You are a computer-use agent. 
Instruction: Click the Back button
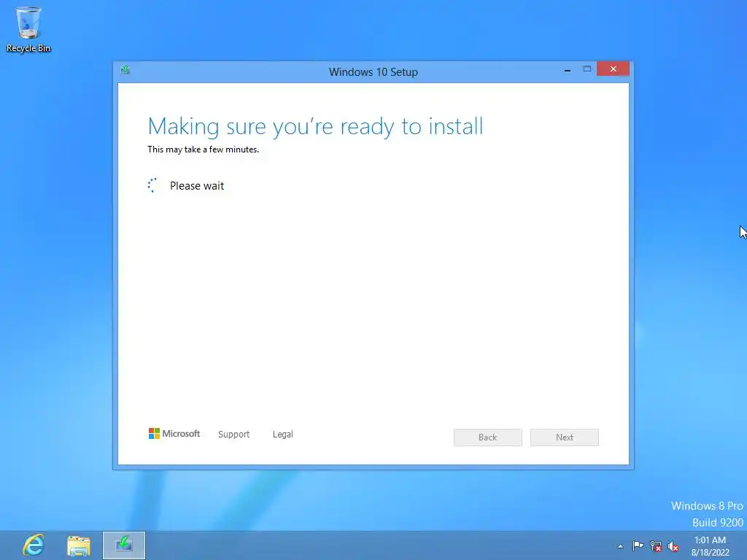point(488,437)
